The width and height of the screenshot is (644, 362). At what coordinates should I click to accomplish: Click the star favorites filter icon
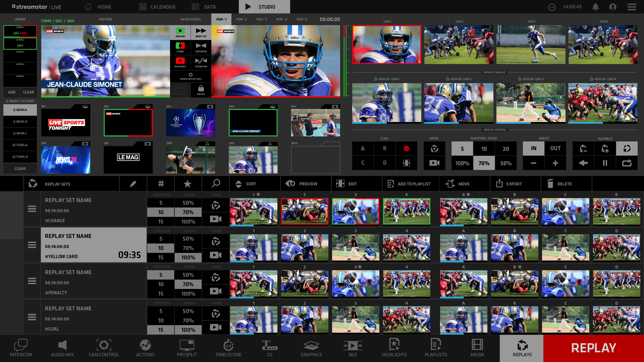(187, 184)
